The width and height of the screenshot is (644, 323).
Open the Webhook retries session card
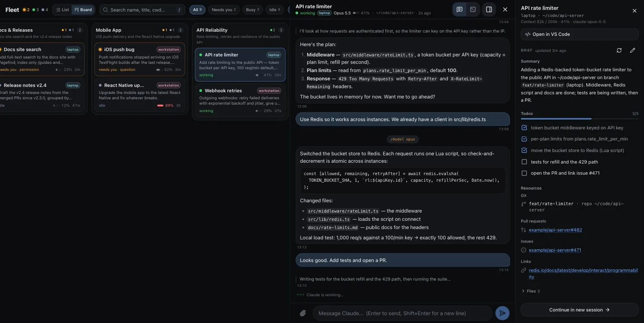point(240,101)
